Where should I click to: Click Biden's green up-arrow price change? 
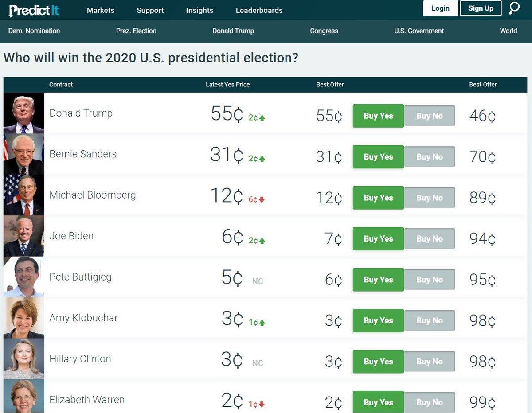[257, 241]
